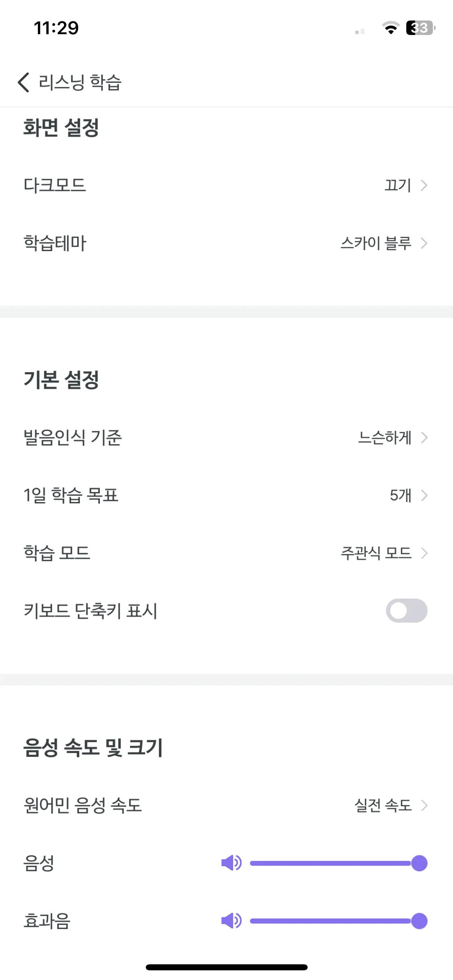Open the 다크모드 setting row

[226, 185]
